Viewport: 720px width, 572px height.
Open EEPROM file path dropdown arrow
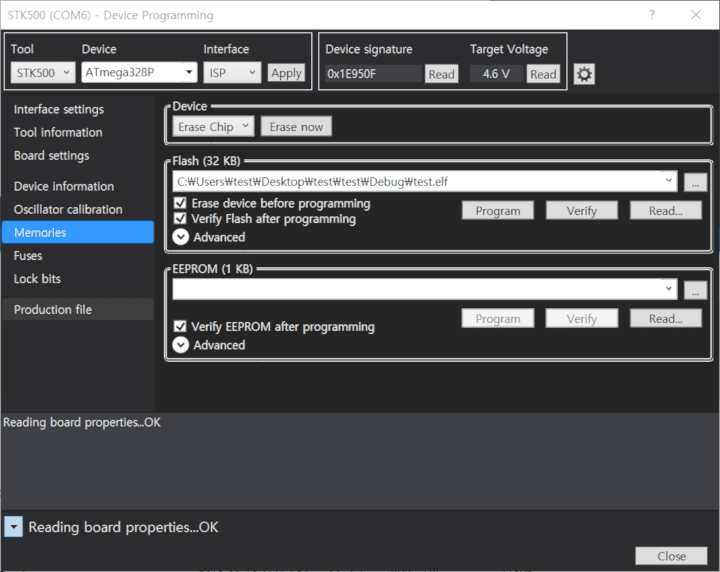[x=668, y=289]
